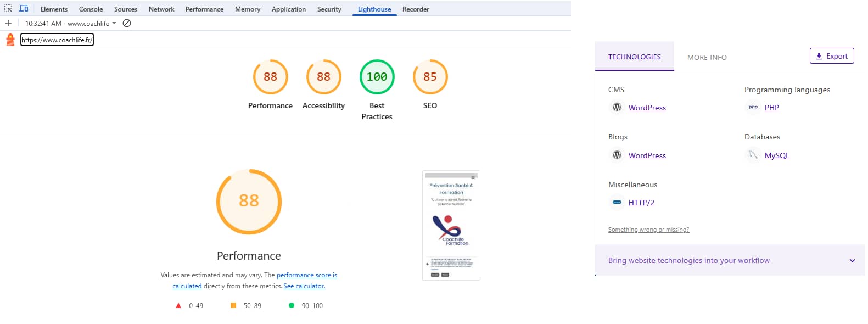Click the Programming languages heading text

(x=787, y=90)
